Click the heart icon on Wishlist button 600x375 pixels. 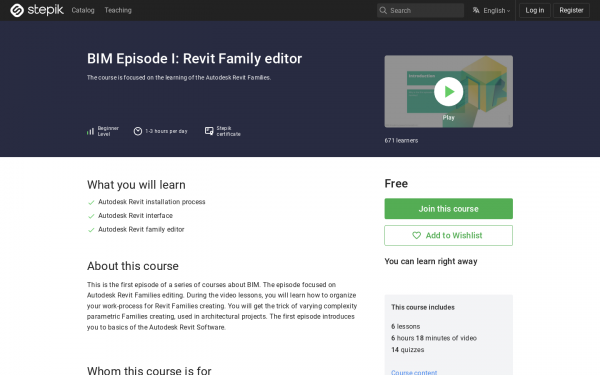tap(416, 235)
